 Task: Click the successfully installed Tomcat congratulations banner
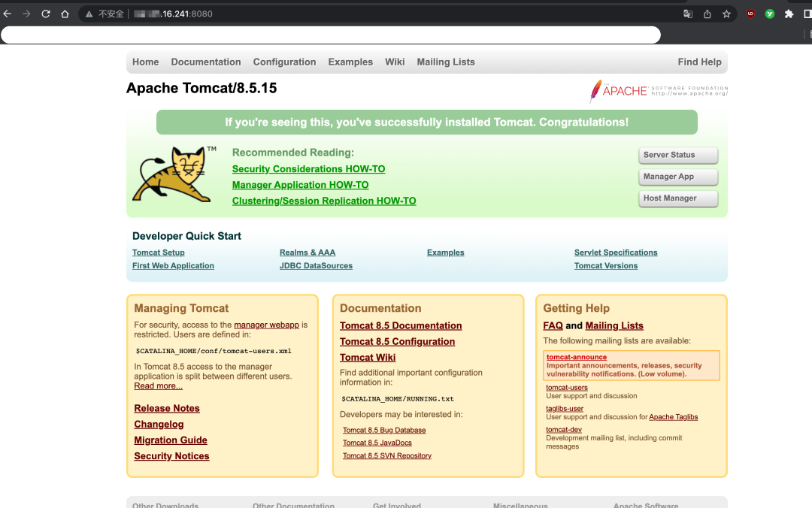(427, 122)
